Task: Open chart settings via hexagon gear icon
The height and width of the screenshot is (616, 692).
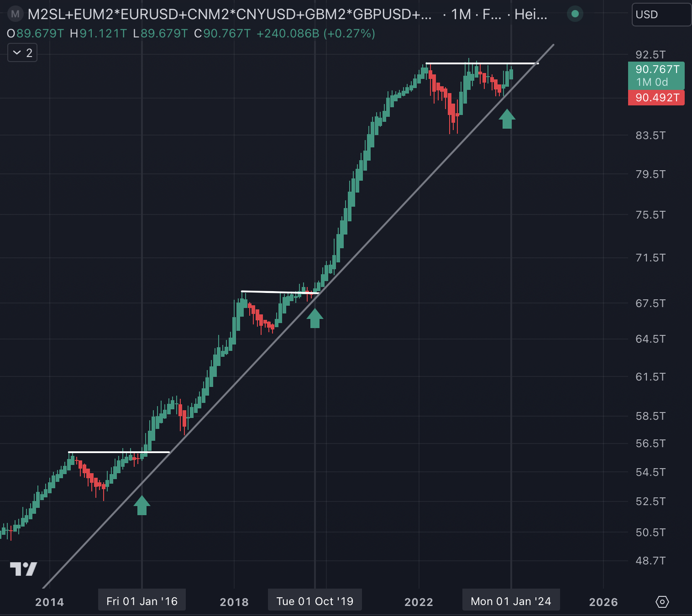Action: (662, 602)
